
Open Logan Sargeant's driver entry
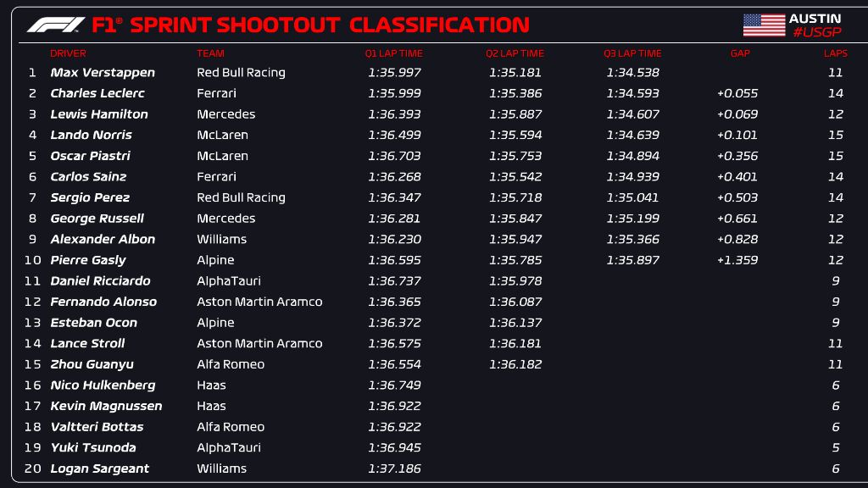(x=99, y=469)
